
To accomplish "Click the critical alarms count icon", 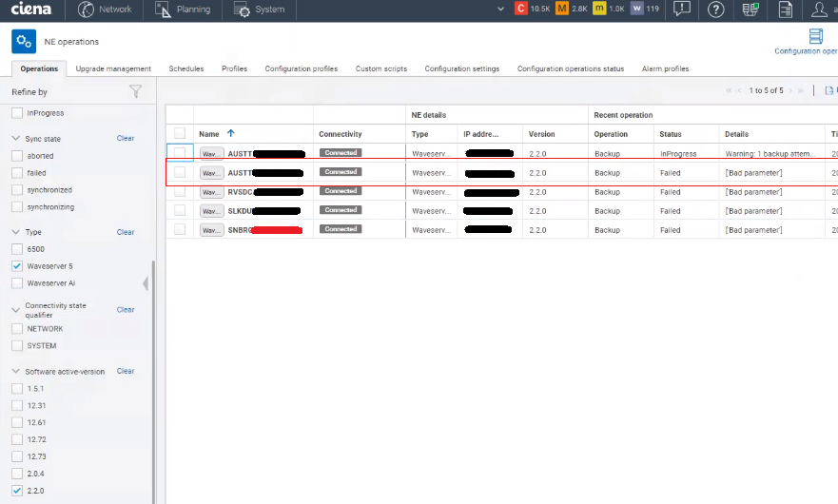I will pos(520,10).
